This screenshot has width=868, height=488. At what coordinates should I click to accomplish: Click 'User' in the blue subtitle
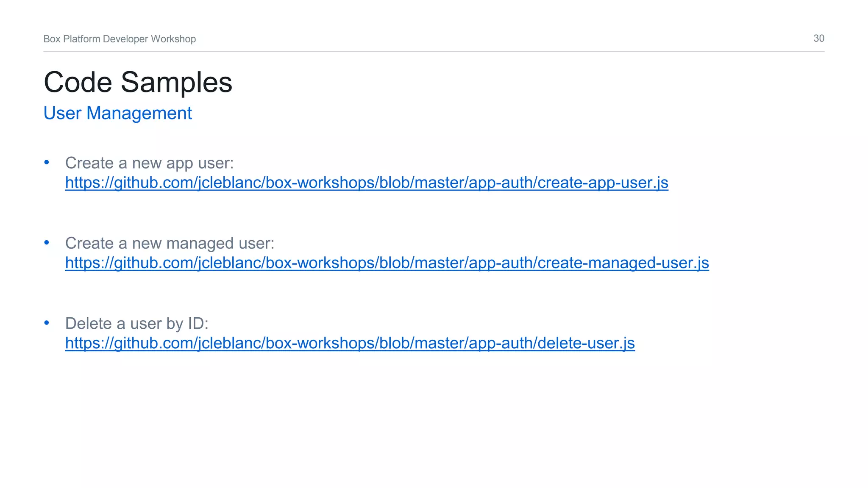pos(62,113)
